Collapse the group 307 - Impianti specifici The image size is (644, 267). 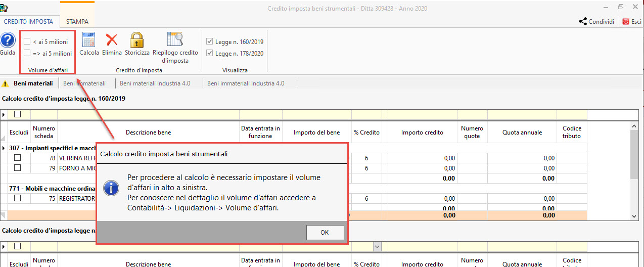pos(4,148)
